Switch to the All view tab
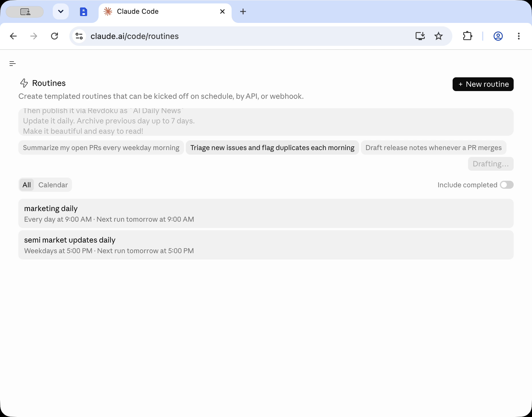Image resolution: width=532 pixels, height=417 pixels. click(27, 185)
